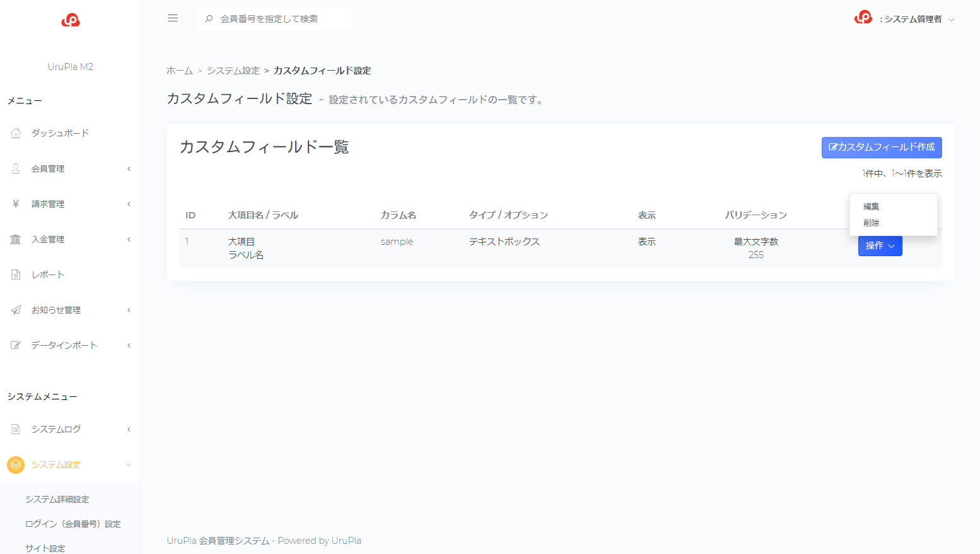Expand the データインポート submenu chevron
The height and width of the screenshot is (554, 980).
[x=129, y=345]
